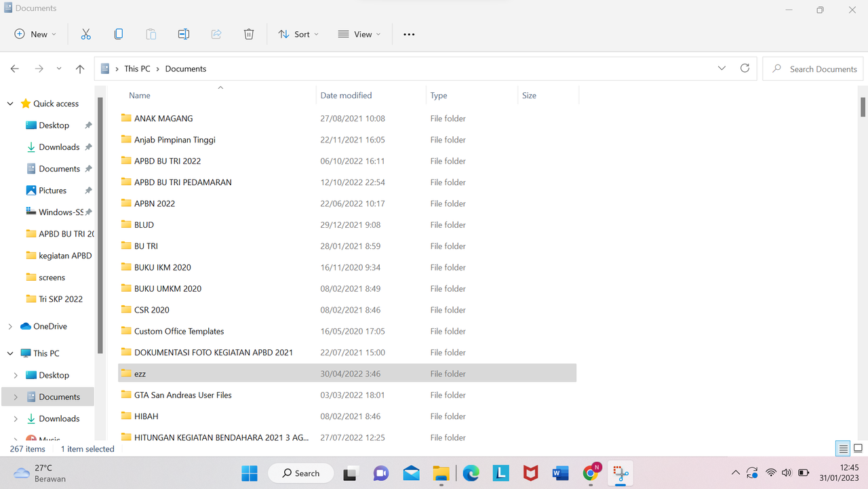The image size is (868, 489).
Task: Go up one folder level
Action: pos(80,69)
